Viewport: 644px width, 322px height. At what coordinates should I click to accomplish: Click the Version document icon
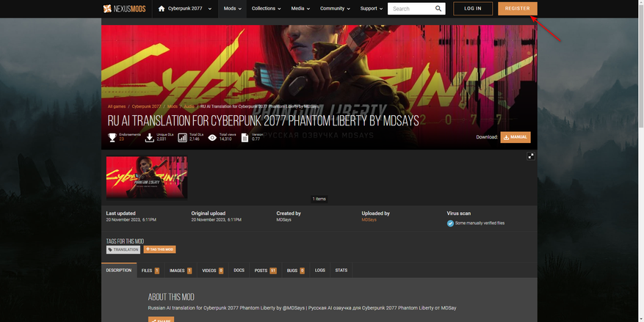(245, 137)
